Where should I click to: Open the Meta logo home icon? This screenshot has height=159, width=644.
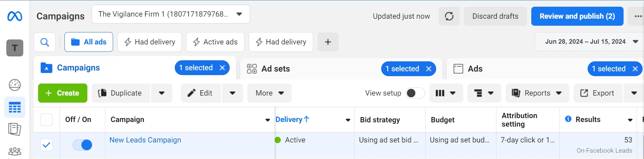point(15,16)
